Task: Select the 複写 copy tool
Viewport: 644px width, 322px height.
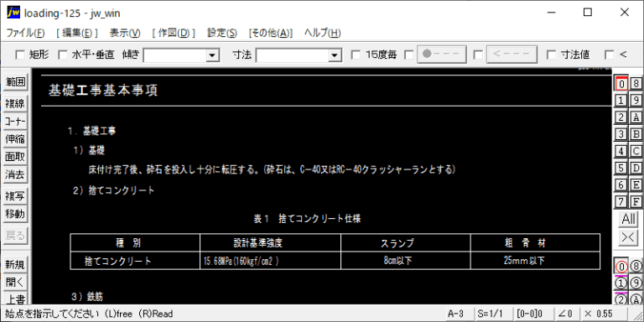Action: pos(15,196)
